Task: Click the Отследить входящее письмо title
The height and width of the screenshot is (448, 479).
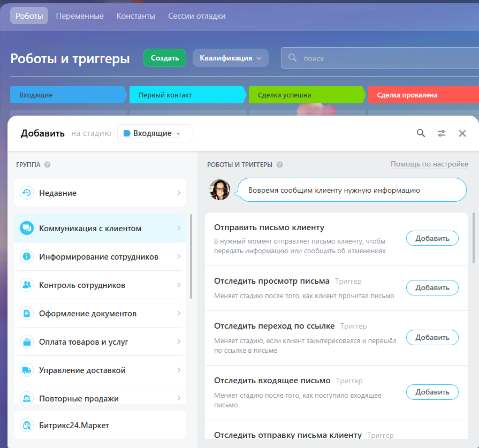Action: (272, 381)
